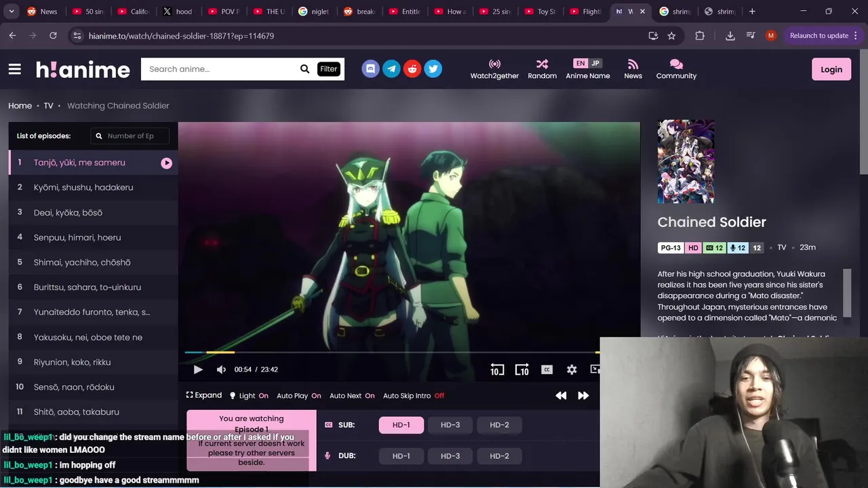
Task: Rewind video 10 seconds
Action: coord(497,369)
